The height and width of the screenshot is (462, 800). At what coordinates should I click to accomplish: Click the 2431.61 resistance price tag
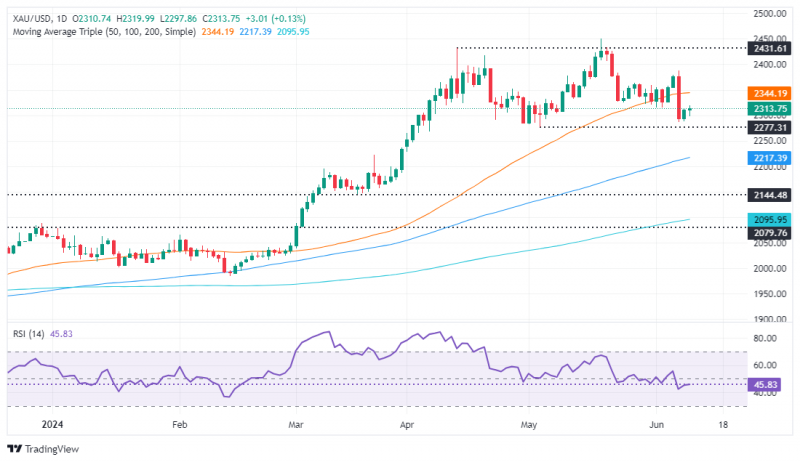(769, 49)
